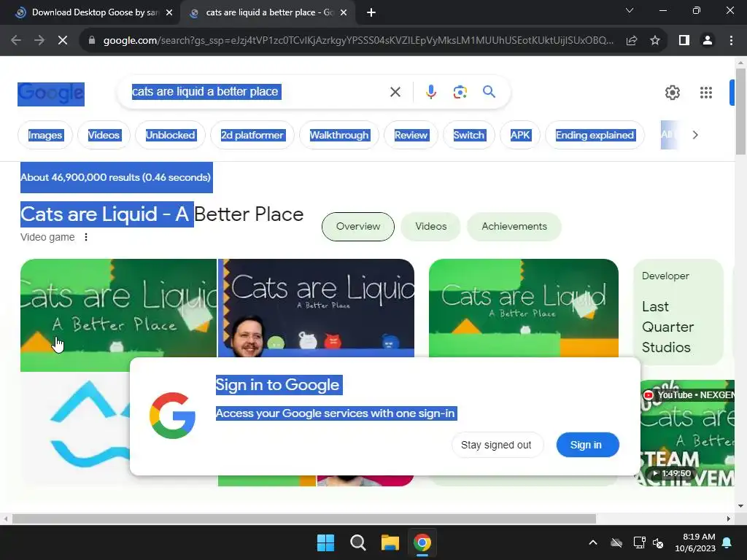Open File Explorer from the taskbar
This screenshot has height=560, width=747.
click(390, 542)
